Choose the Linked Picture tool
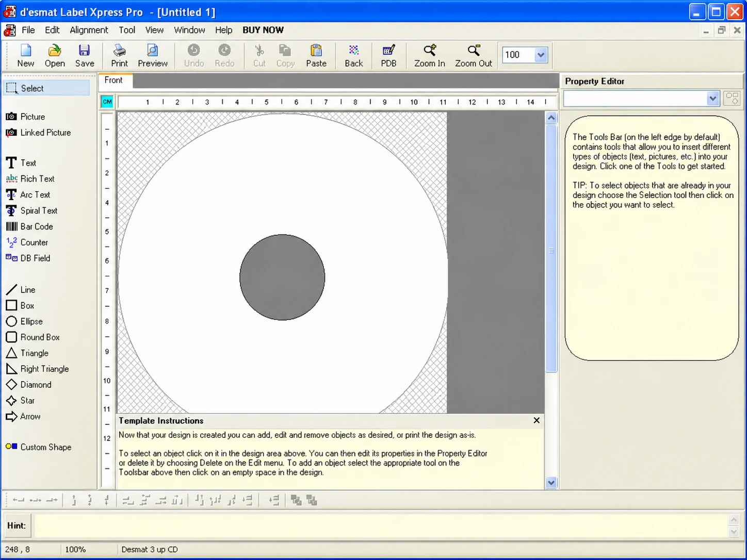This screenshot has width=747, height=560. point(38,133)
